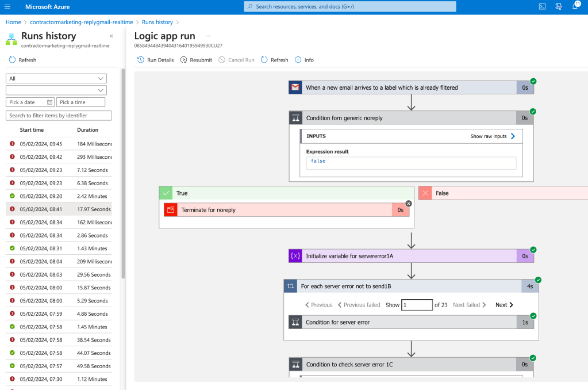This screenshot has width=588, height=390.
Task: Select the 7.12 Seconds run
Action: pos(59,170)
